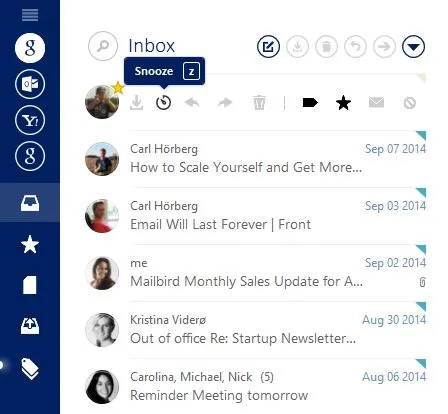Click Kristina Viderø's avatar thumbnail
Screen dimensions: 448x414
[x=102, y=330]
